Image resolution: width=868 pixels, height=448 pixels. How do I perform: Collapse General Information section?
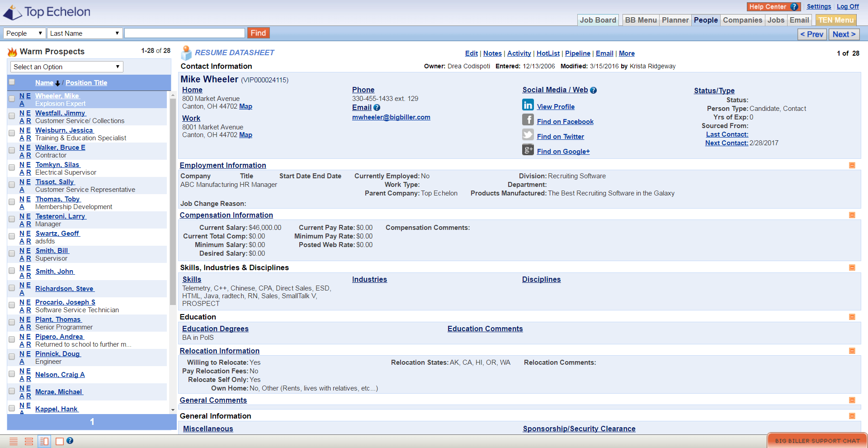(x=852, y=416)
